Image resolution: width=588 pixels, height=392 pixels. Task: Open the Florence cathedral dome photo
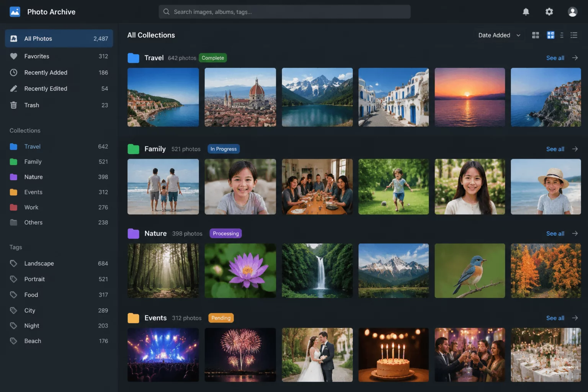click(x=240, y=97)
